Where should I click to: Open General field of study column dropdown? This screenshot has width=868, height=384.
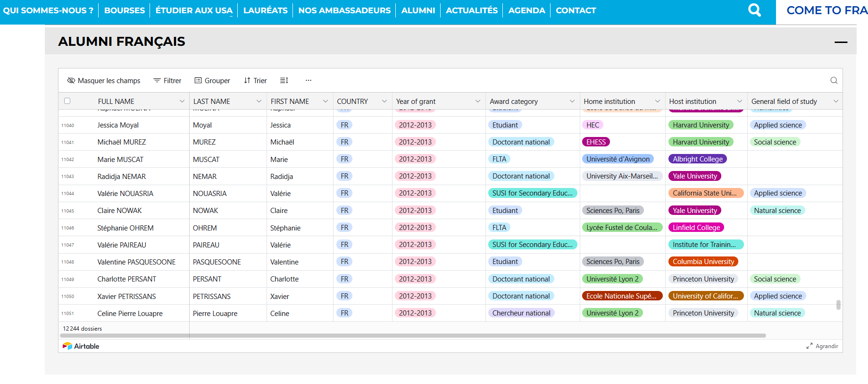(x=836, y=102)
